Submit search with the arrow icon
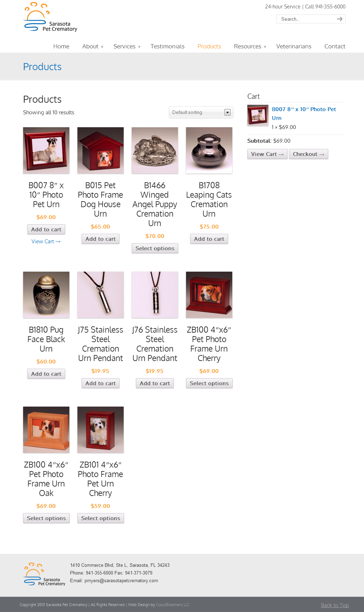364x612 pixels. tap(339, 19)
